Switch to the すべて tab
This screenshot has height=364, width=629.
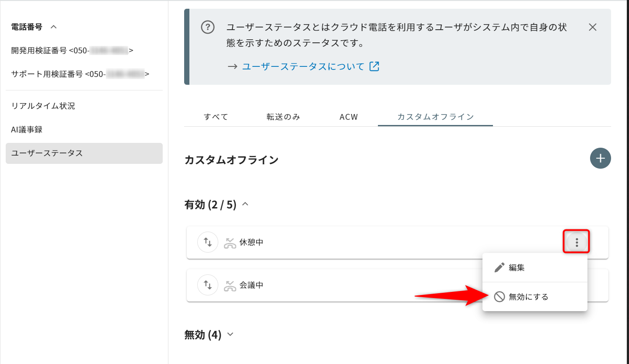pyautogui.click(x=216, y=117)
